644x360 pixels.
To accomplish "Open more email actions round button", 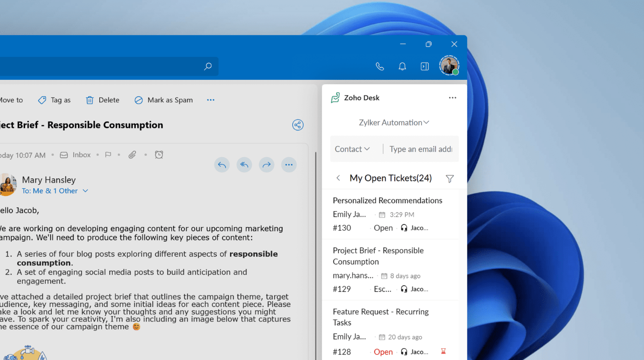I will [x=289, y=164].
